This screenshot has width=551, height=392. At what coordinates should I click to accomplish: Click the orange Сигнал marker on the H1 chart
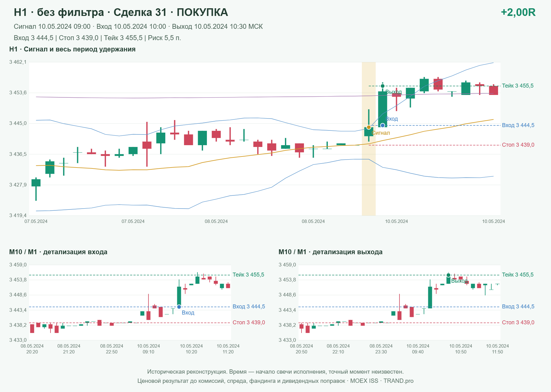[x=369, y=127]
